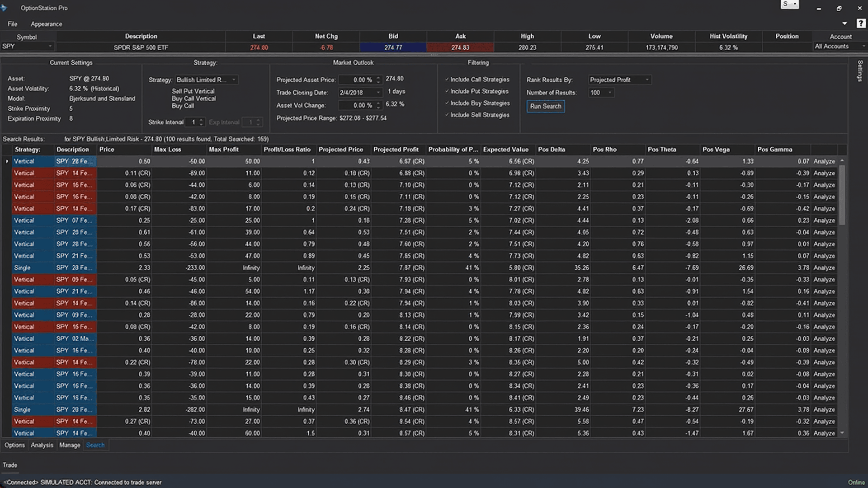Open the Trade panel at bottom
Screen dimensions: 868x488
point(10,465)
